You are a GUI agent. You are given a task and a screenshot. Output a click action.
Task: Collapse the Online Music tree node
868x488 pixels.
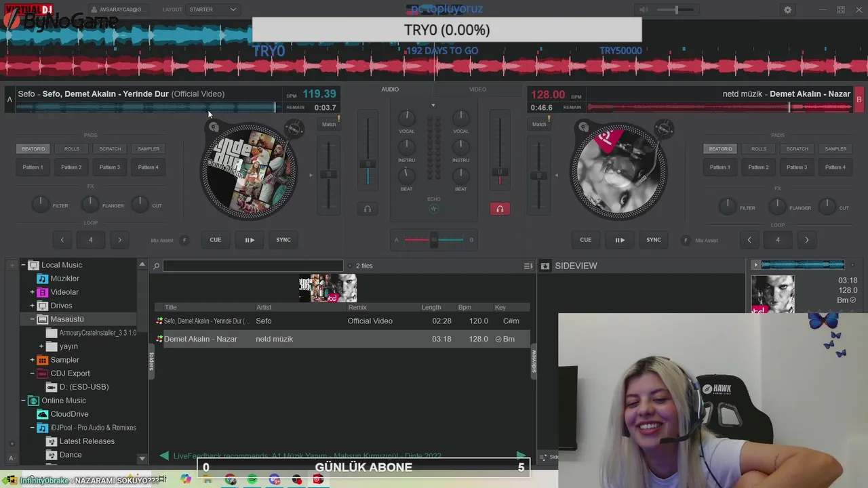pyautogui.click(x=22, y=401)
